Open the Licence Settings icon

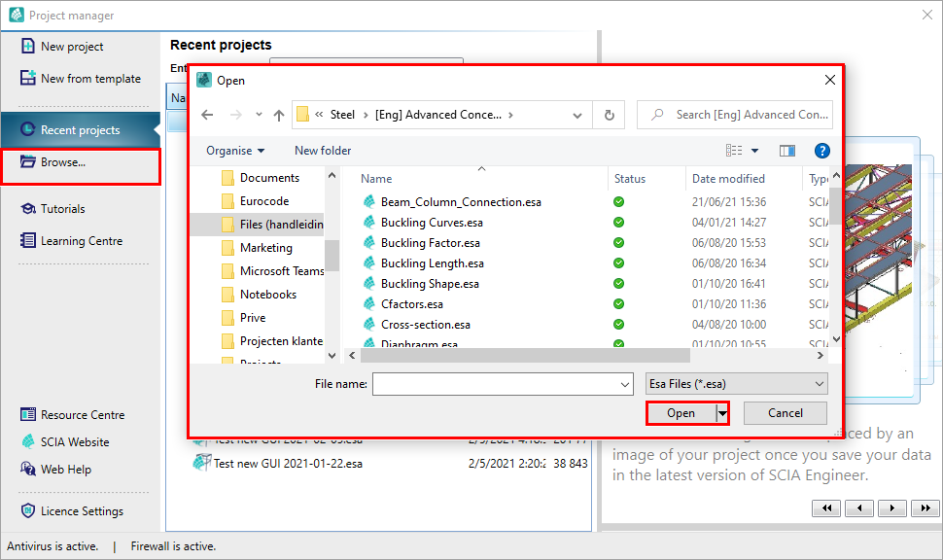[27, 511]
